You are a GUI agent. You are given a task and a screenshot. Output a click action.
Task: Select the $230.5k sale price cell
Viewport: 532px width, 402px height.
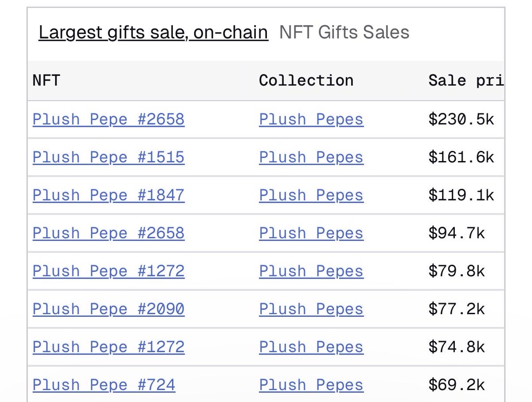point(461,119)
